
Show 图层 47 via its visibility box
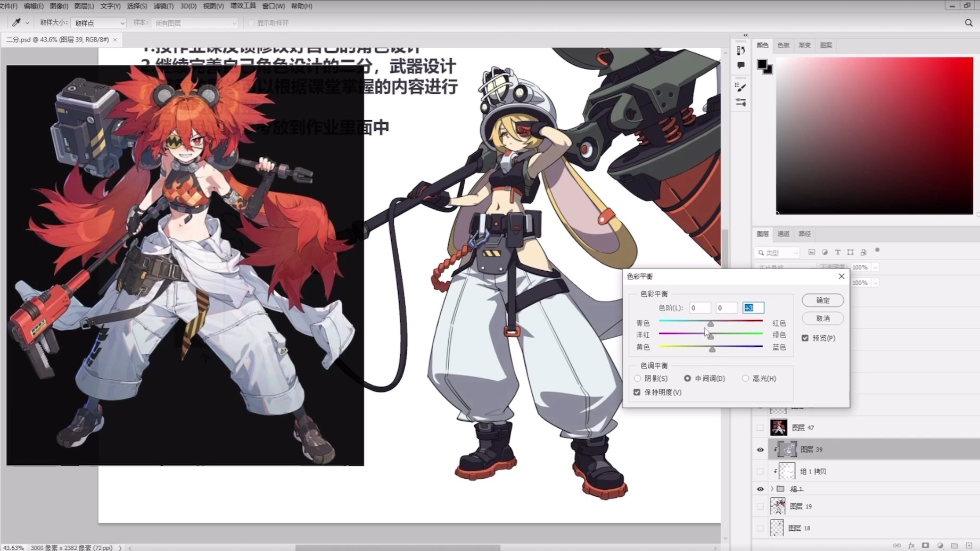pos(760,428)
